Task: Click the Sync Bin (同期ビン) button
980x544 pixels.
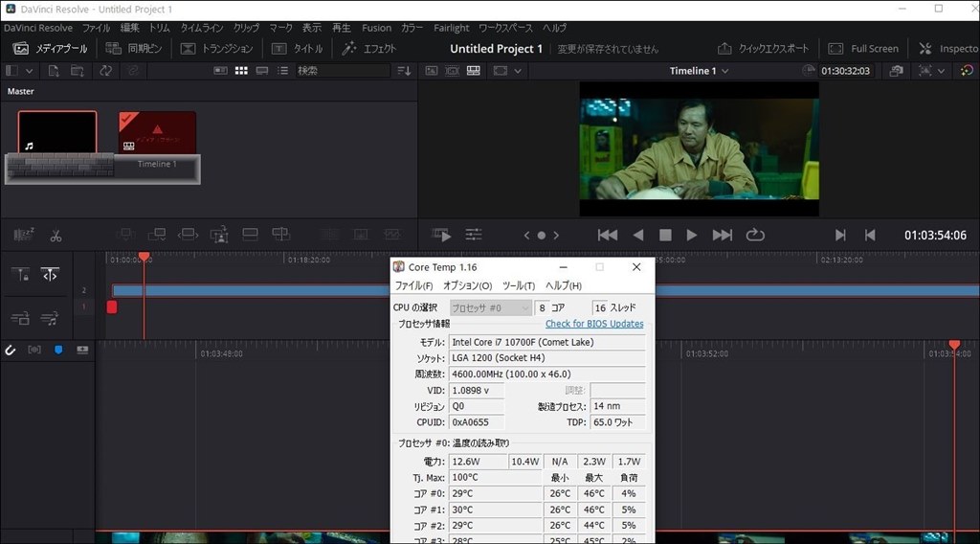Action: coord(134,48)
